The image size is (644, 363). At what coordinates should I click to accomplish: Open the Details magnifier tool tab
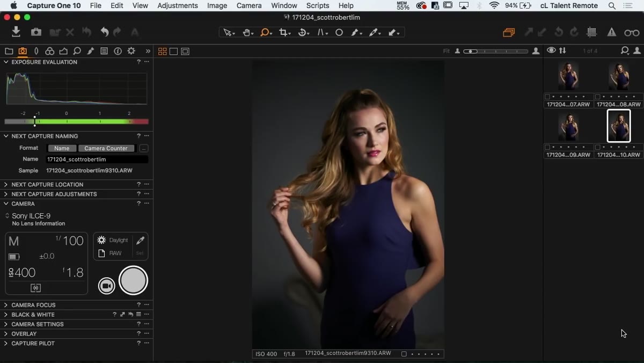point(77,51)
